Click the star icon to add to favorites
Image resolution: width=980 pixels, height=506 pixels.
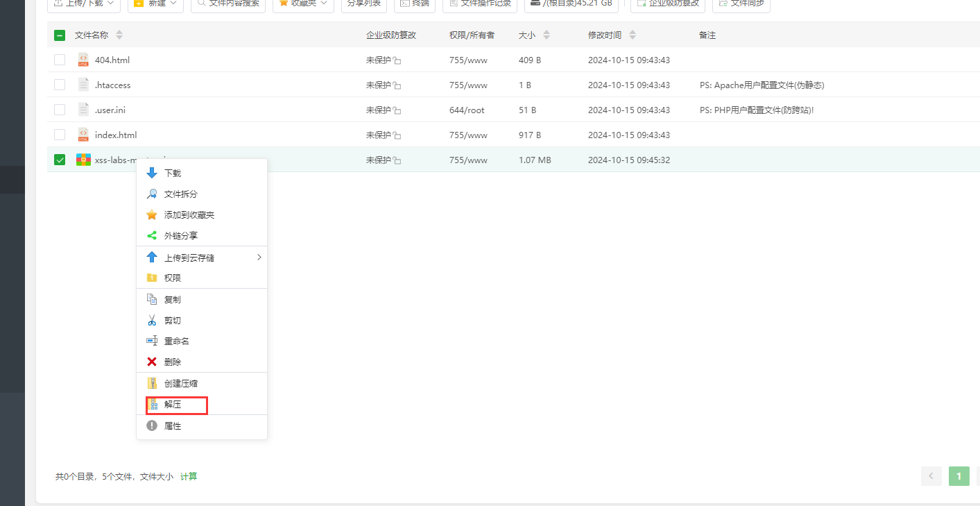(152, 215)
